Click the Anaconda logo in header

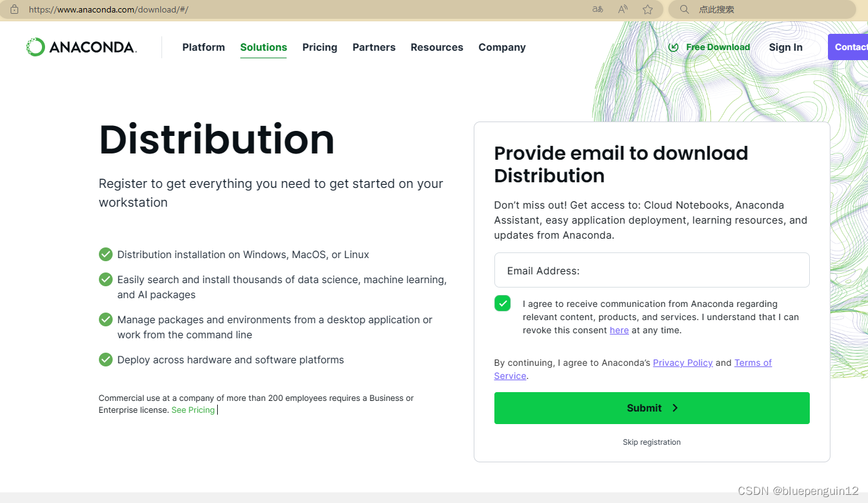tap(81, 47)
